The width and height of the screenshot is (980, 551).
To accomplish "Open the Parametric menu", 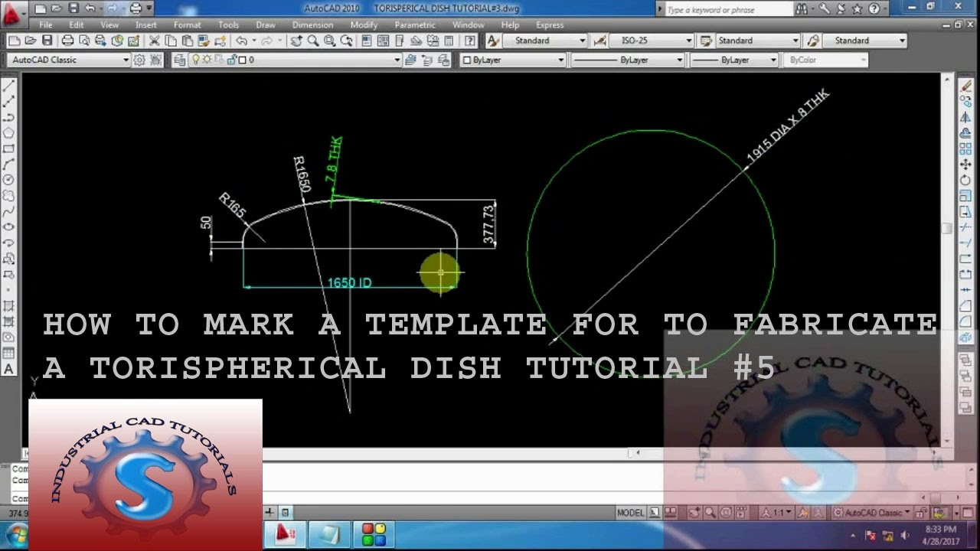I will 415,24.
